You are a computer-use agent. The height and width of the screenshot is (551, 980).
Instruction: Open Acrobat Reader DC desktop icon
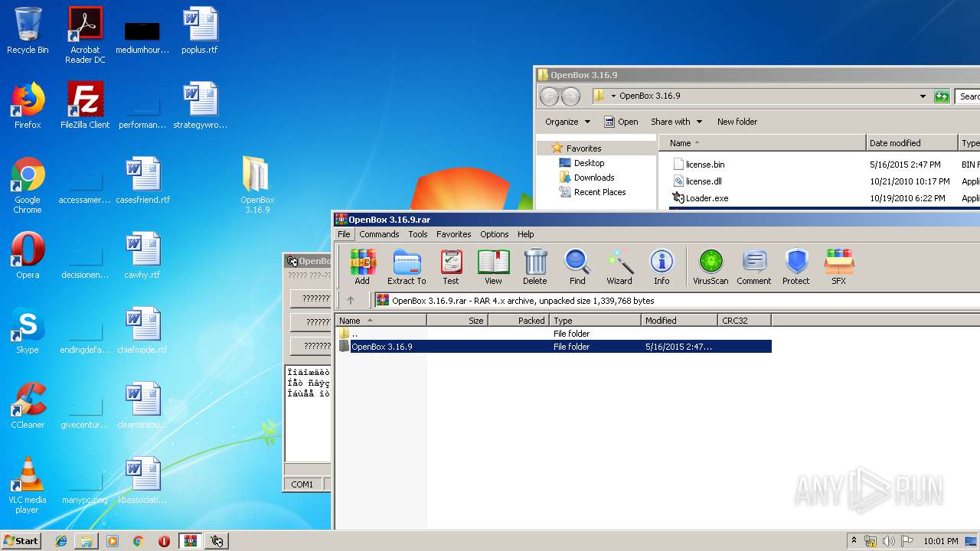(85, 35)
